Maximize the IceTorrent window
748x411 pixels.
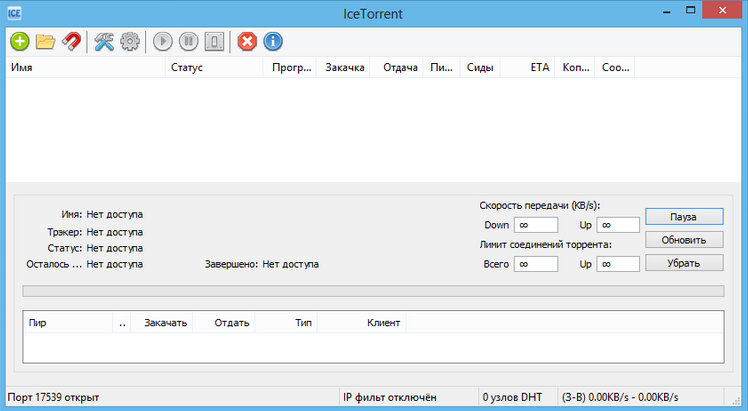690,10
